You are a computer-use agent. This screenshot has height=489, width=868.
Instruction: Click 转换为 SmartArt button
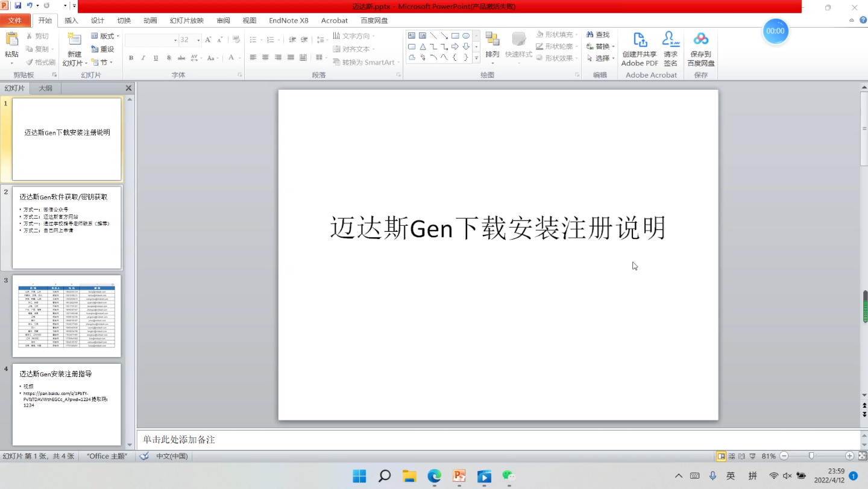click(366, 62)
